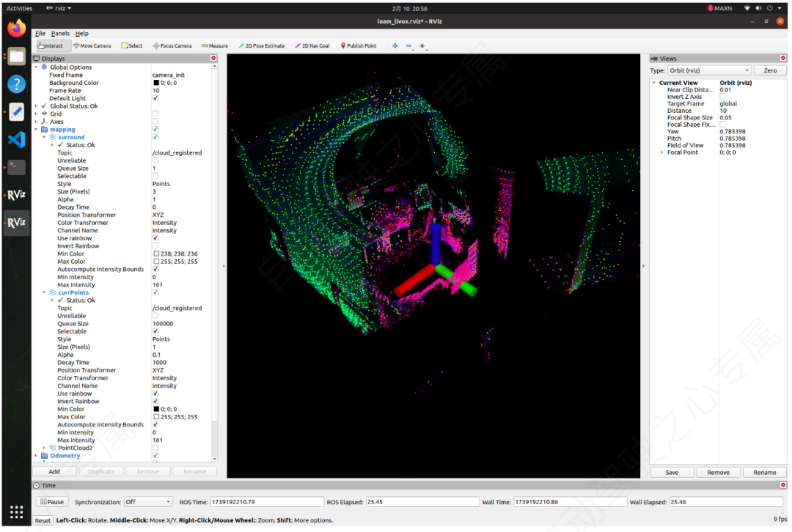This screenshot has width=792, height=532.
Task: Open the Files app in the dock
Action: pos(17,56)
